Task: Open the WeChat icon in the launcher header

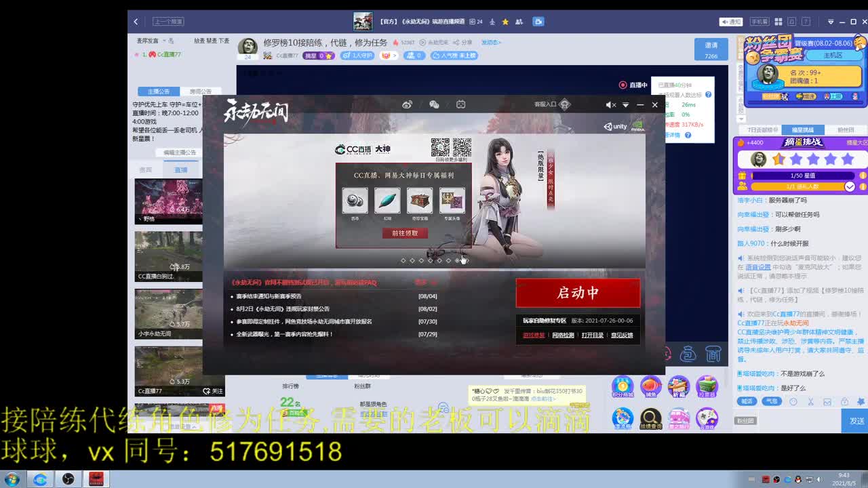Action: 434,104
